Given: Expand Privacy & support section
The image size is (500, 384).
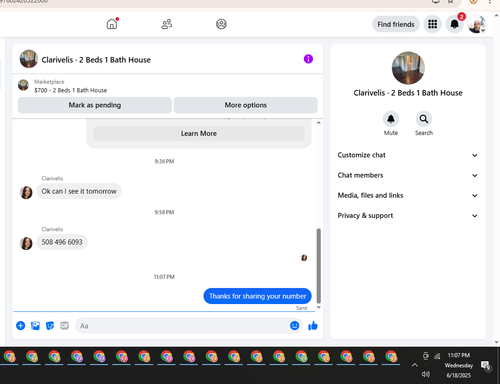Looking at the screenshot, I should pos(408,216).
